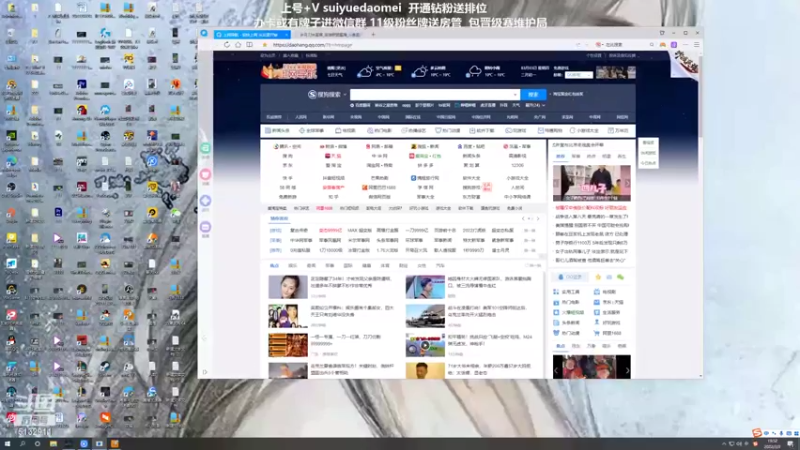The height and width of the screenshot is (450, 800).
Task: Go to the browser home page icon
Action: 238,45
